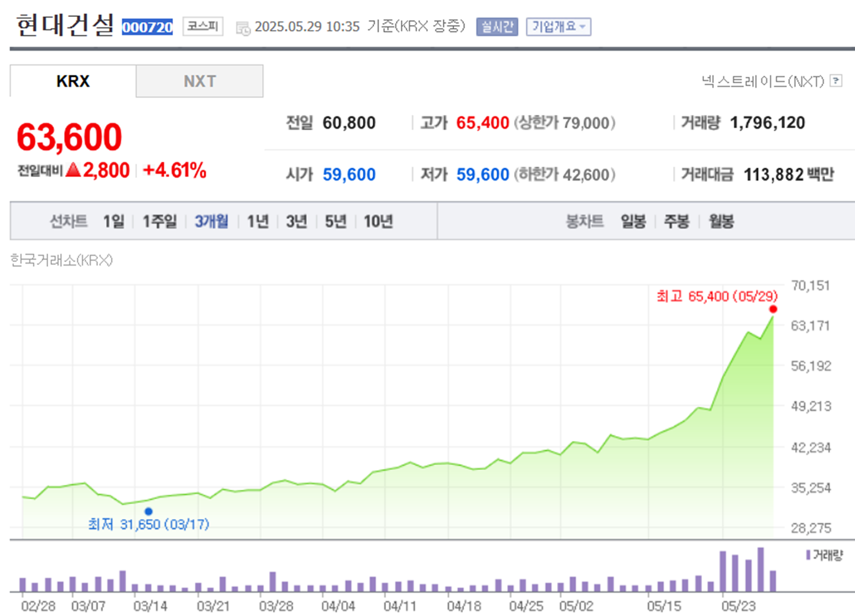Click the 70,151 price axis label
Screen dimensions: 855x616
(811, 286)
